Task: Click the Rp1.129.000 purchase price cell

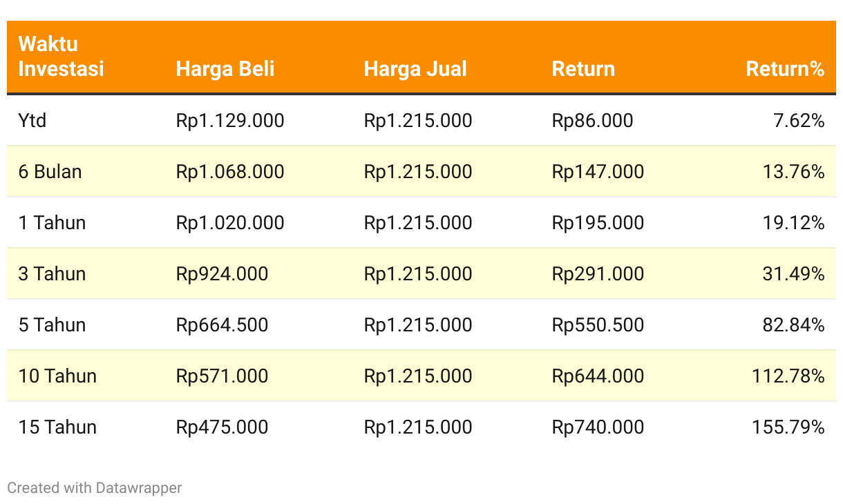Action: coord(230,121)
